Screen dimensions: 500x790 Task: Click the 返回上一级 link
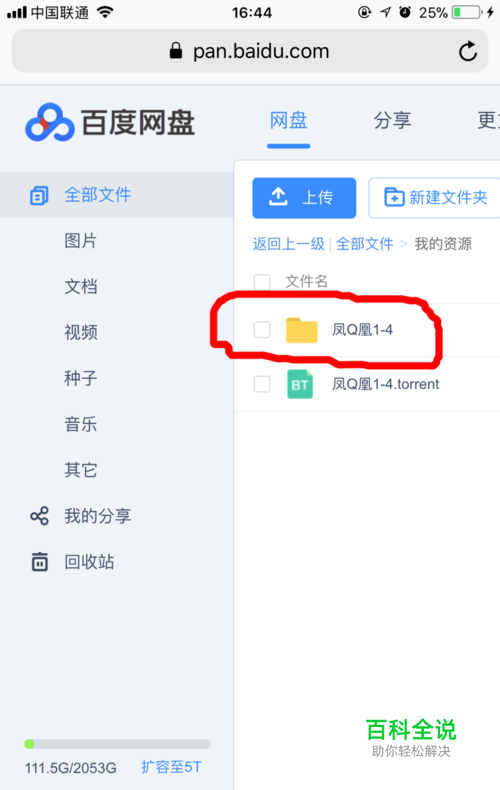(x=288, y=244)
